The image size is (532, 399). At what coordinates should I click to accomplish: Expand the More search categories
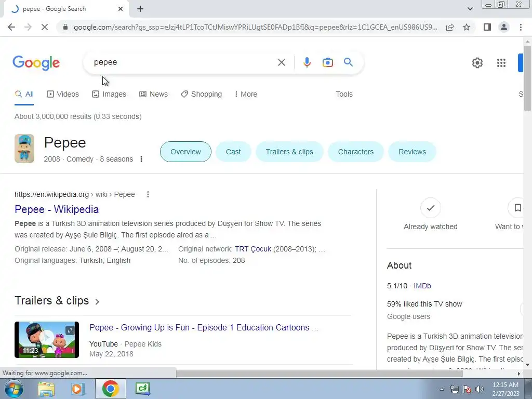[x=246, y=95]
